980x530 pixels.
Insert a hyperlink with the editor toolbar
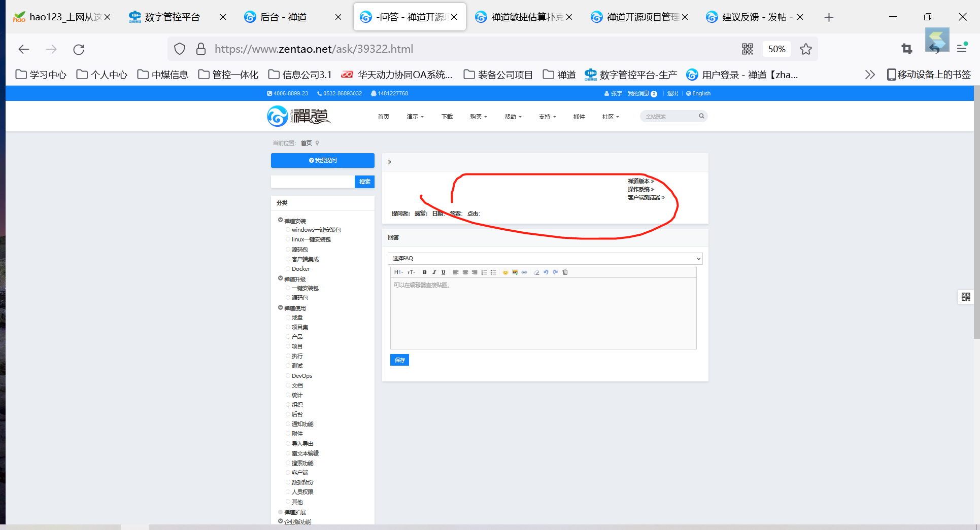pyautogui.click(x=524, y=272)
